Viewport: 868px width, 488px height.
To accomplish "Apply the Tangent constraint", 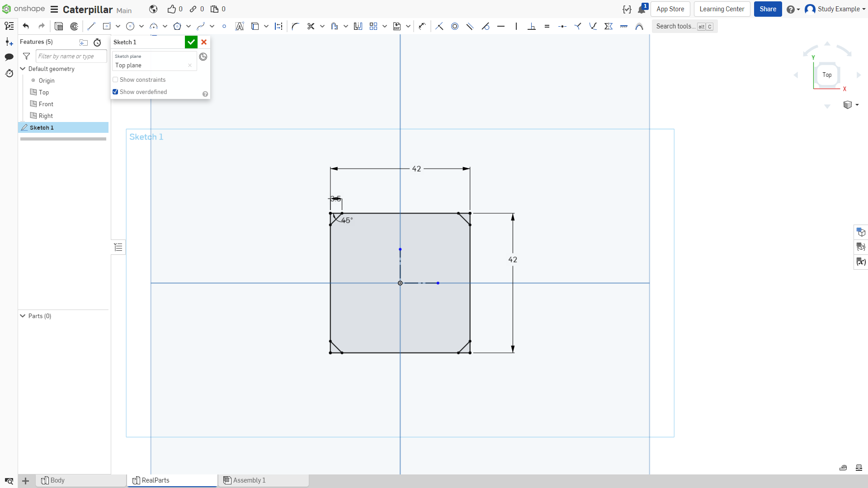I will tap(486, 26).
